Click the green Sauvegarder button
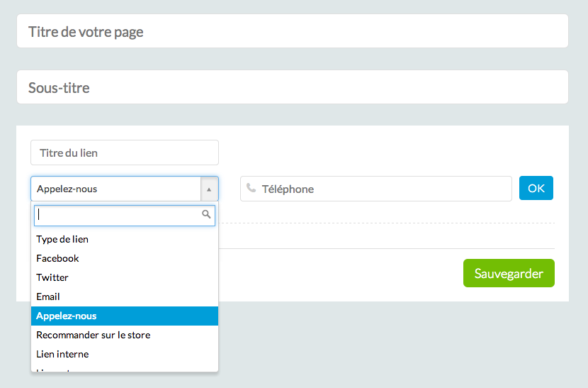Screen dimensions: 588x388 509,274
